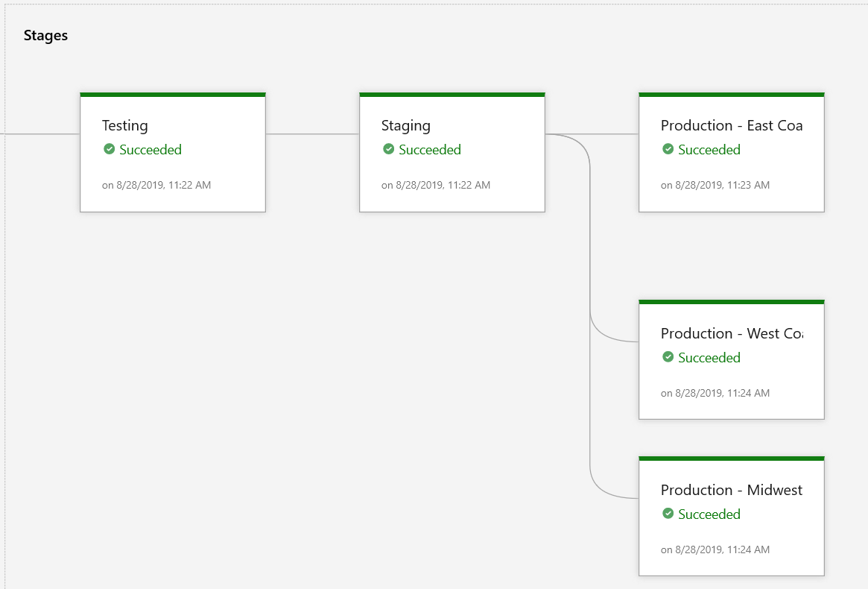868x589 pixels.
Task: Click the green Succeeded checkmark on Testing stage
Action: tap(109, 149)
